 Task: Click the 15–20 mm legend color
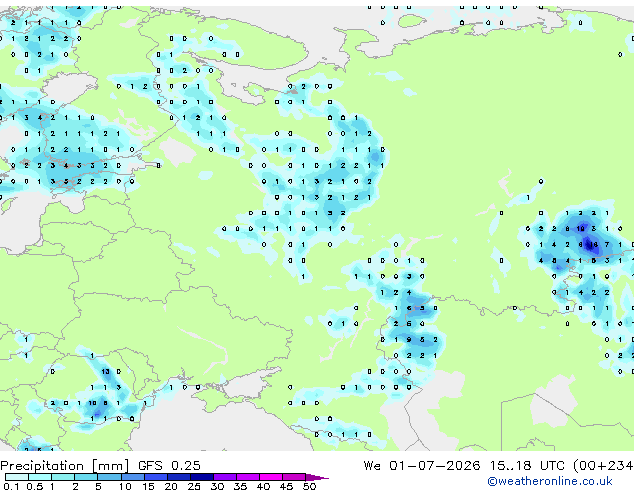(x=156, y=477)
